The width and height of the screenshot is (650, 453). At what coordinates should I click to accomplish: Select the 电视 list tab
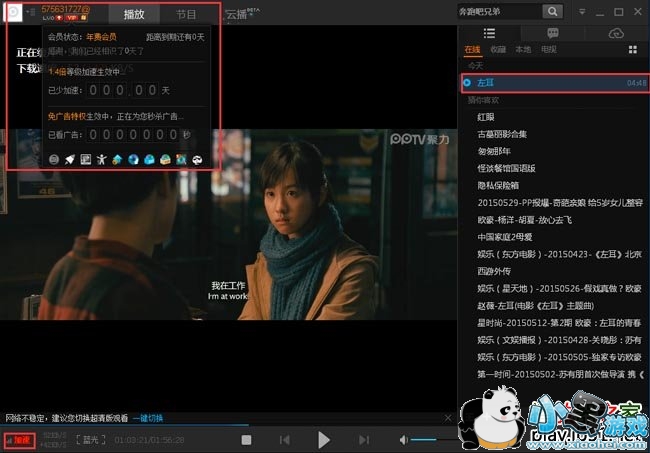tap(548, 50)
